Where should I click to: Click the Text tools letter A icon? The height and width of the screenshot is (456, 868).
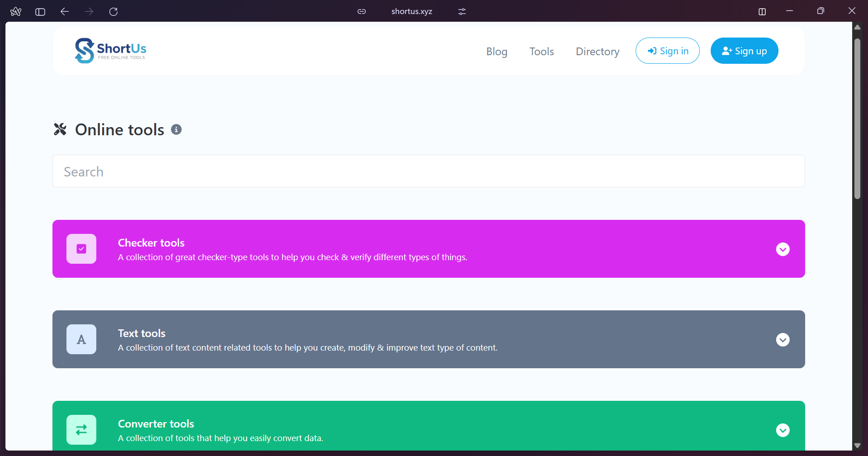[81, 339]
